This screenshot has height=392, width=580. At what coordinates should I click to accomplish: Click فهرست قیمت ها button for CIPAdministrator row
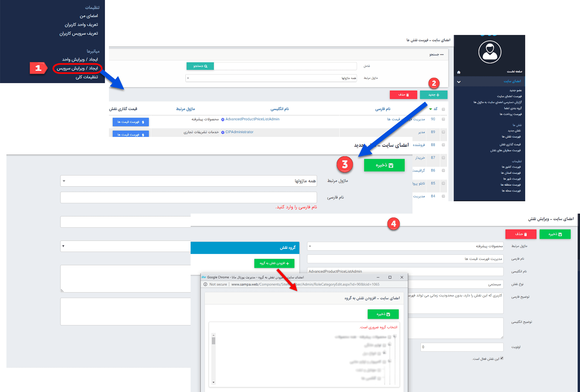tap(131, 134)
